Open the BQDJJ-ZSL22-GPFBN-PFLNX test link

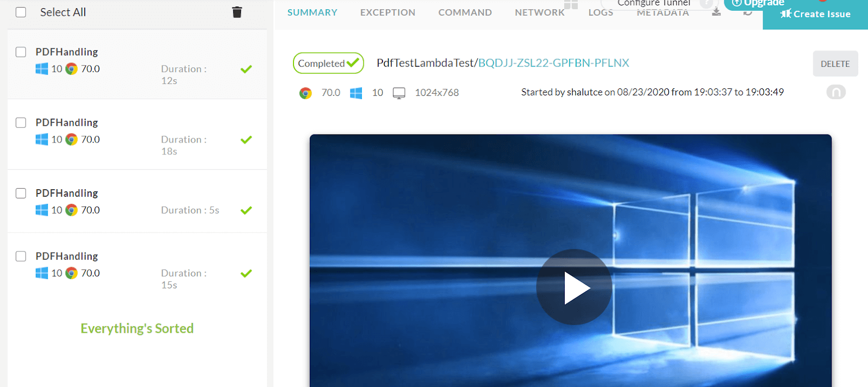point(554,63)
